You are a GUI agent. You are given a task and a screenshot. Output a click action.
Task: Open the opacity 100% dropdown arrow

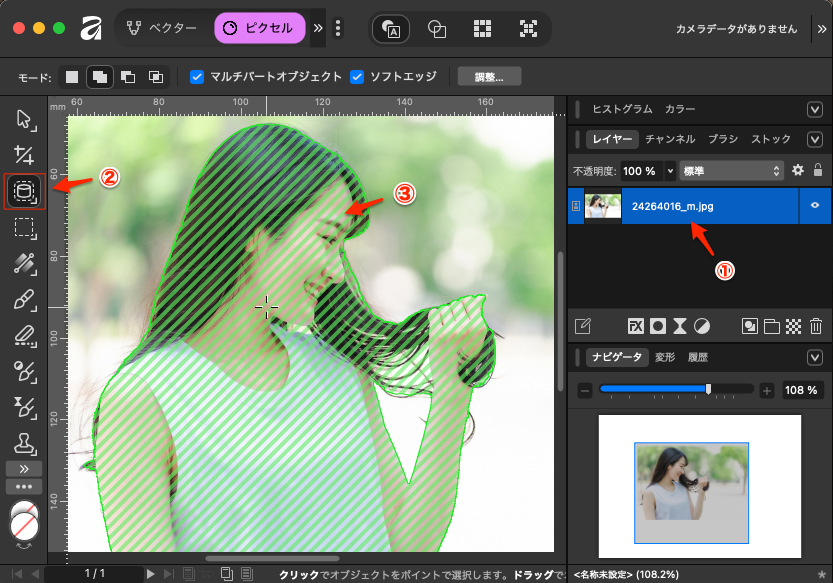coord(670,170)
